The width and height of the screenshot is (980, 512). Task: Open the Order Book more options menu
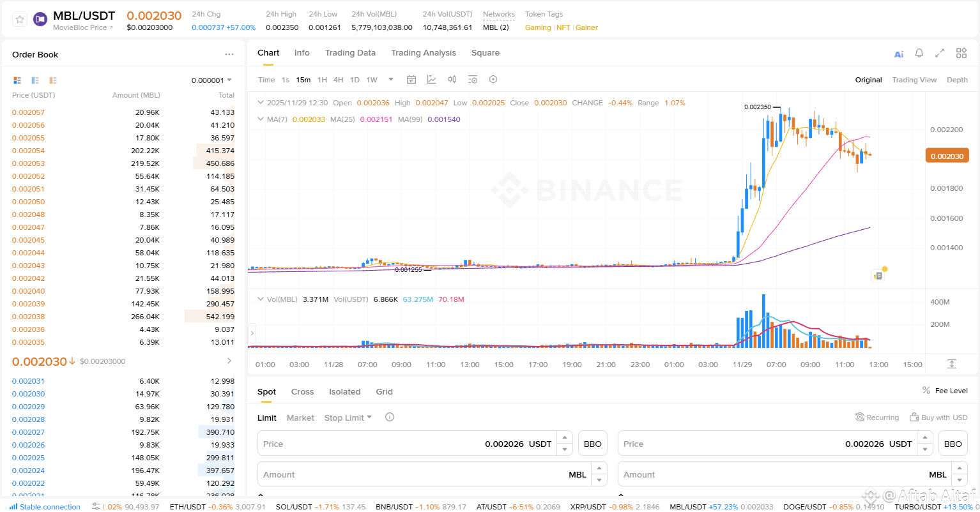click(x=229, y=54)
